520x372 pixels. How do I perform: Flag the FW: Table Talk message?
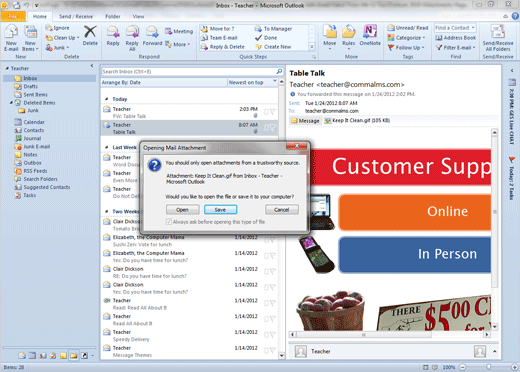pos(272,112)
